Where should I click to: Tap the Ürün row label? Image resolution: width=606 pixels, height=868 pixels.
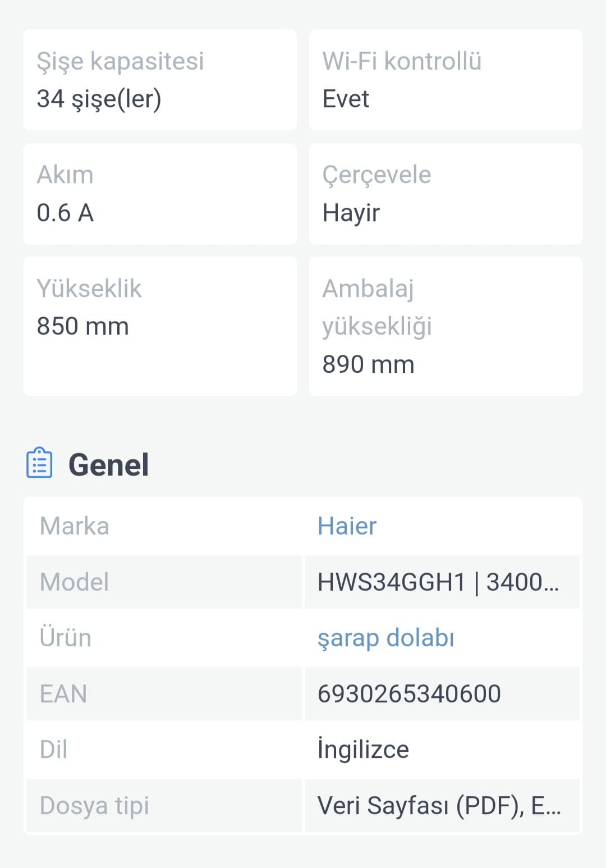[x=65, y=638]
